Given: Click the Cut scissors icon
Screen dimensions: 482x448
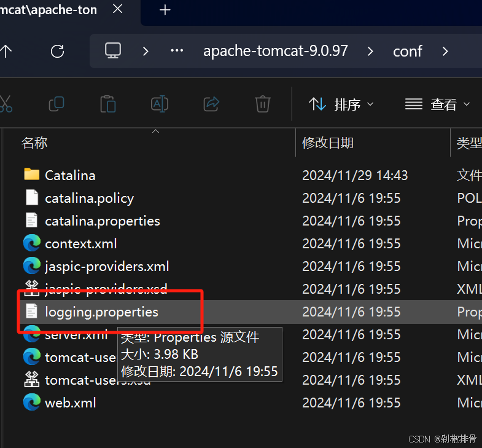Looking at the screenshot, I should 6,104.
